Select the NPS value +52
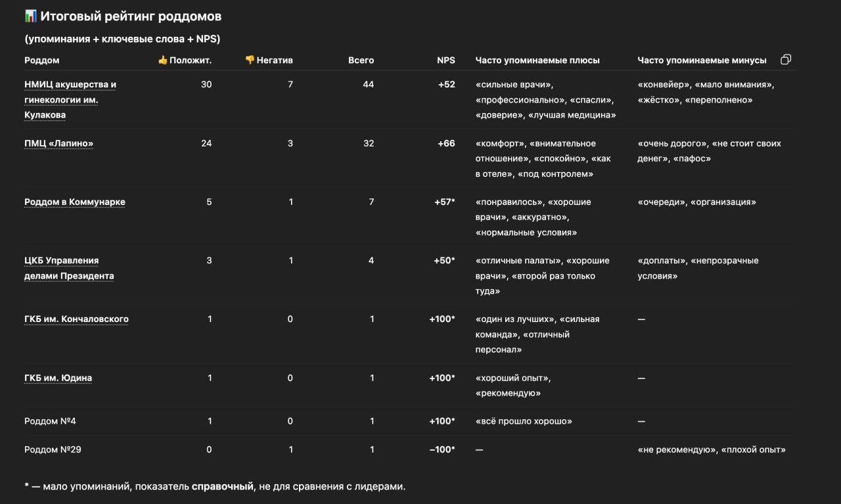 446,85
